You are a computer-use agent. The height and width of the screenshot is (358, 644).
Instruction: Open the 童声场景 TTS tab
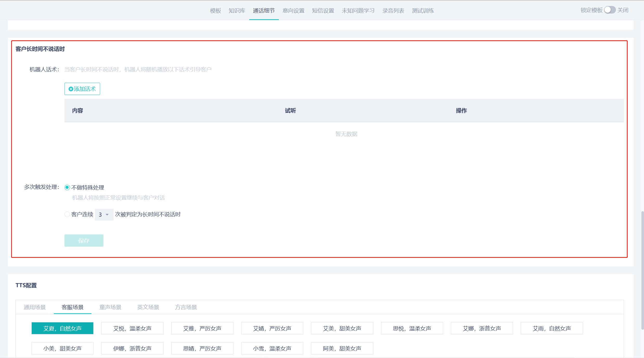point(110,307)
